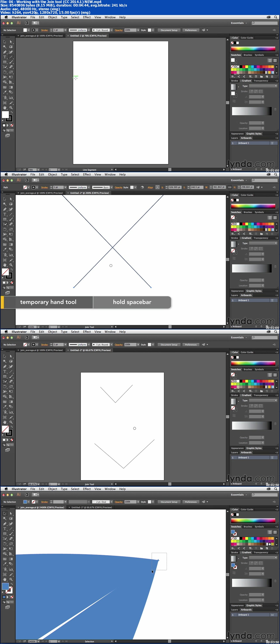Select the Mesh tool in the 2400% window
The image size is (280, 644).
[5, 559]
